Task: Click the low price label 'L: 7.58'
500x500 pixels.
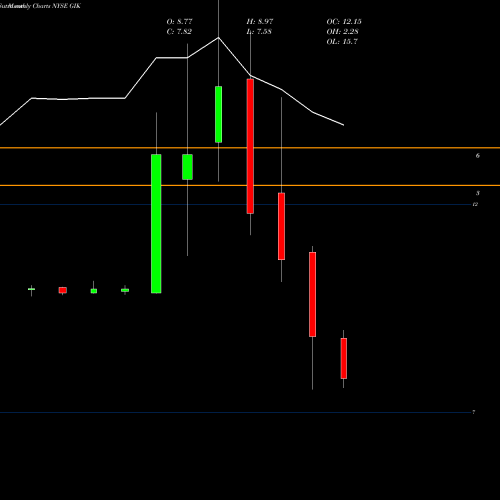Action: point(259,32)
